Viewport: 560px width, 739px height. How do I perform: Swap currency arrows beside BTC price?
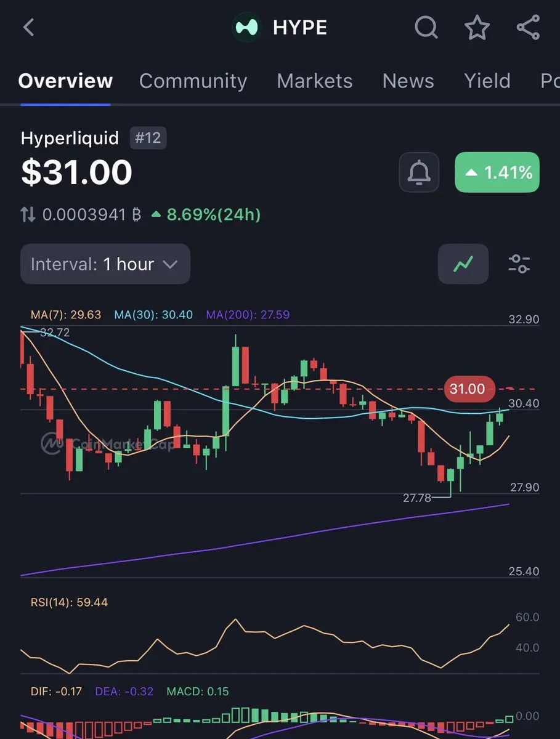pyautogui.click(x=28, y=215)
